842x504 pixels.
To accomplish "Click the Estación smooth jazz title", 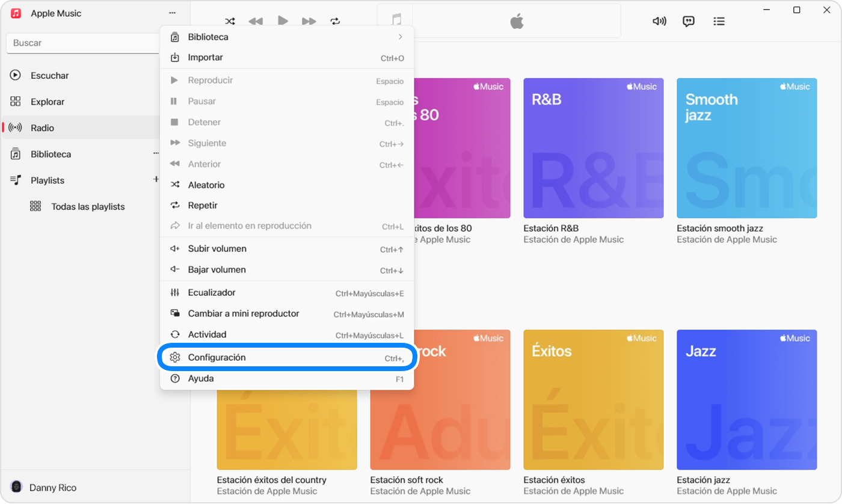I will click(x=720, y=229).
